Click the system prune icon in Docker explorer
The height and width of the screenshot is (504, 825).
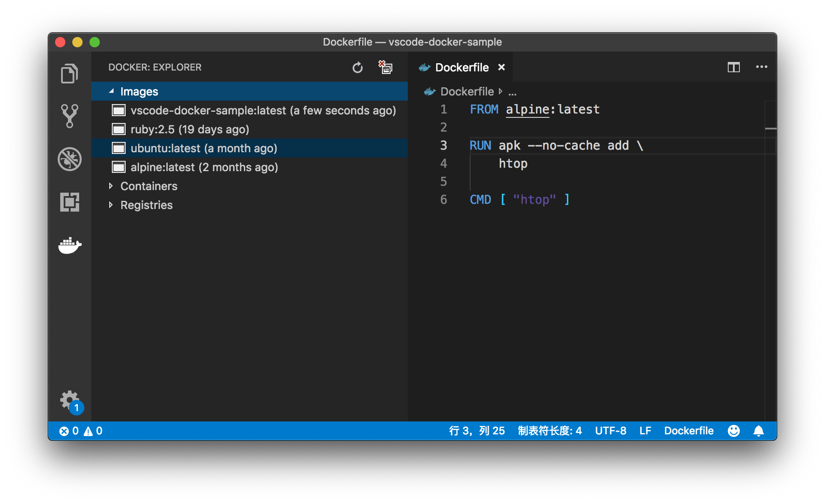point(385,68)
